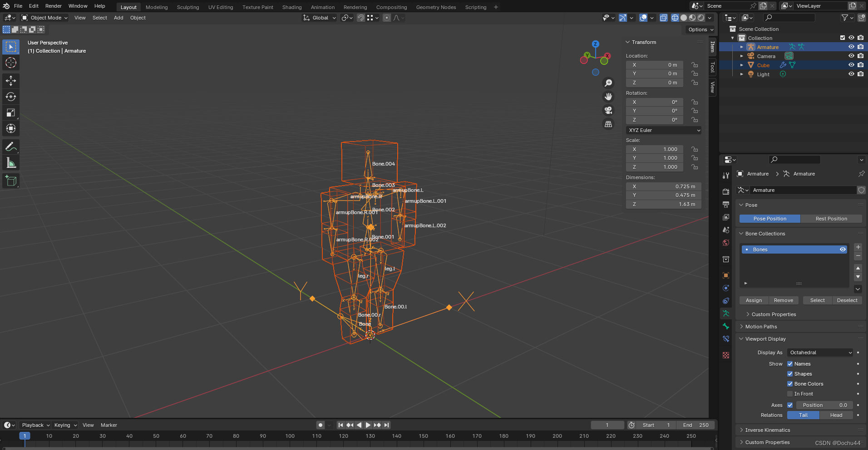The image size is (868, 450).
Task: Click the viewport zoom magnifier icon
Action: tap(608, 83)
